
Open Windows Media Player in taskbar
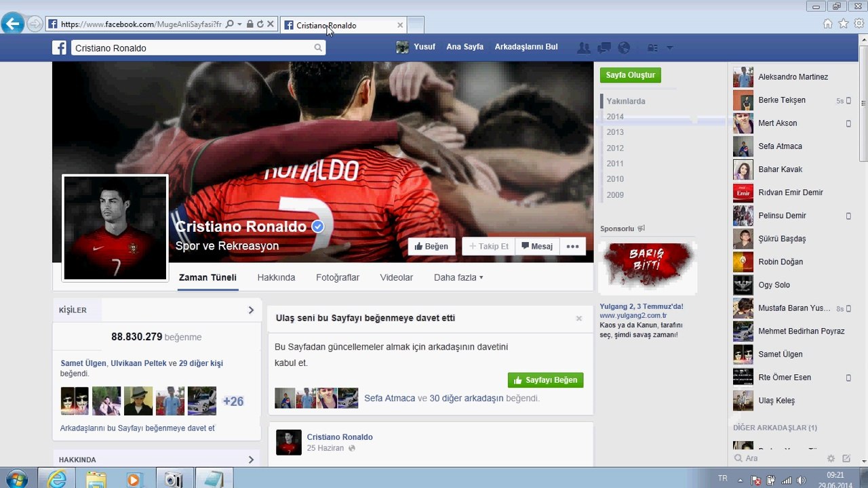pyautogui.click(x=134, y=479)
